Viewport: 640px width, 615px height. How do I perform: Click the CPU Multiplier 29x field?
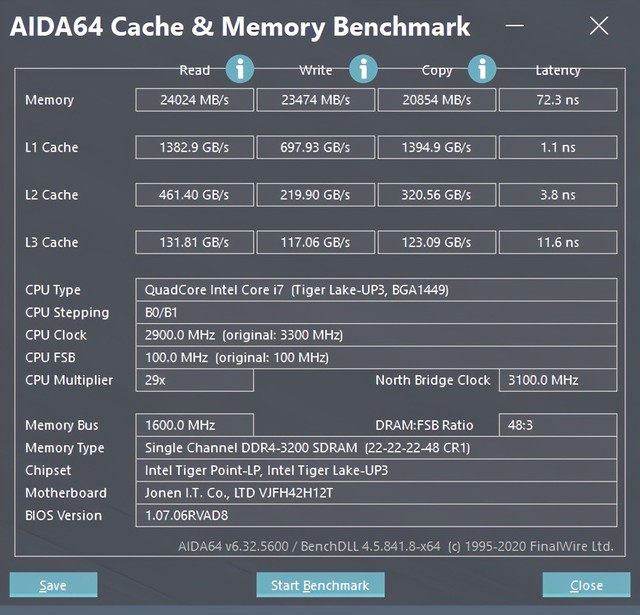pos(195,380)
